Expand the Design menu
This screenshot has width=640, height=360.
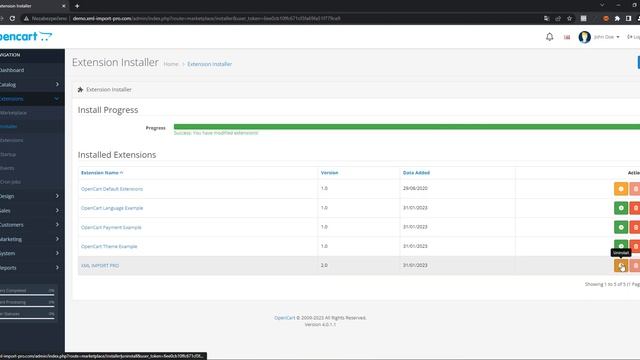point(31,196)
